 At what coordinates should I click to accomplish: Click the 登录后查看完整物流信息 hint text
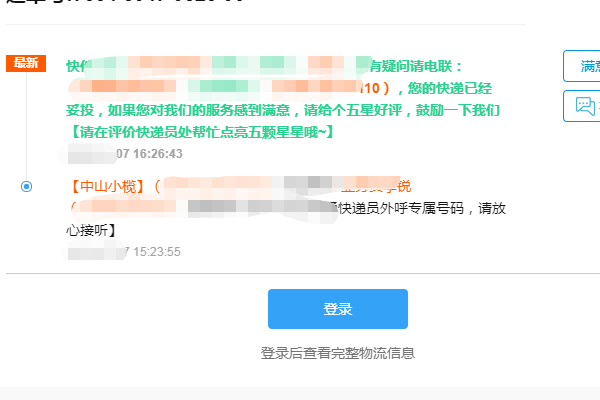pyautogui.click(x=338, y=353)
